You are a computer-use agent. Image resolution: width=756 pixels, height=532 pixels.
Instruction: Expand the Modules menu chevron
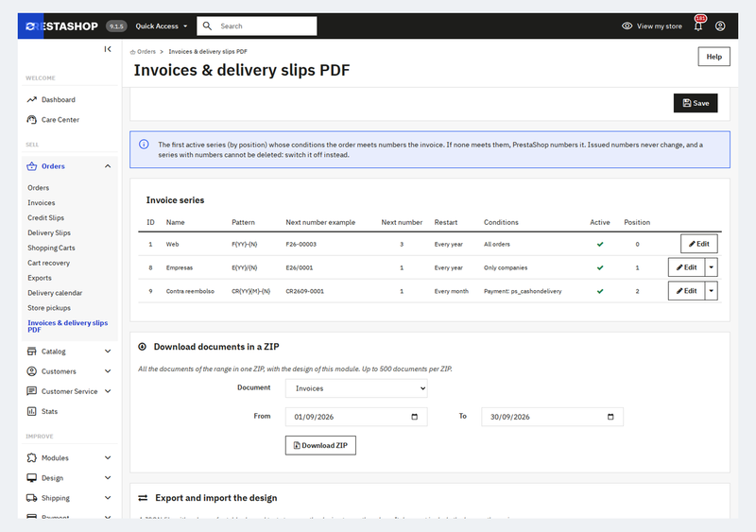pyautogui.click(x=108, y=457)
